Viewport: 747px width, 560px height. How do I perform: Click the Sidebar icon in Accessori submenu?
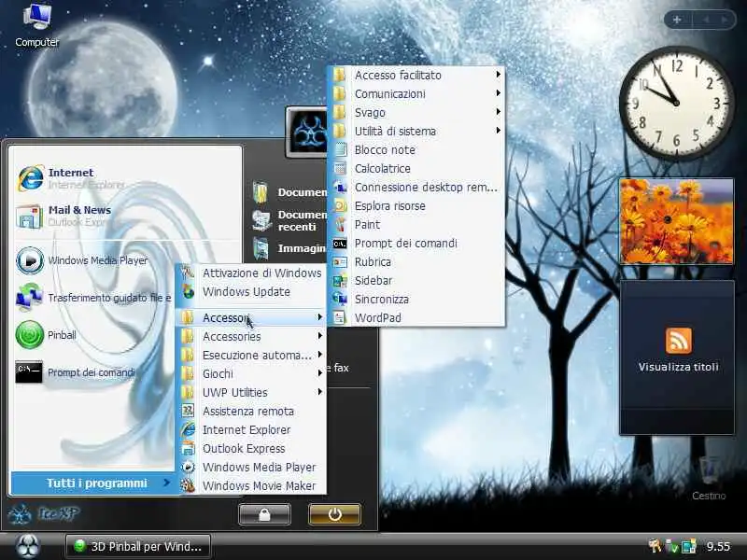pos(340,281)
